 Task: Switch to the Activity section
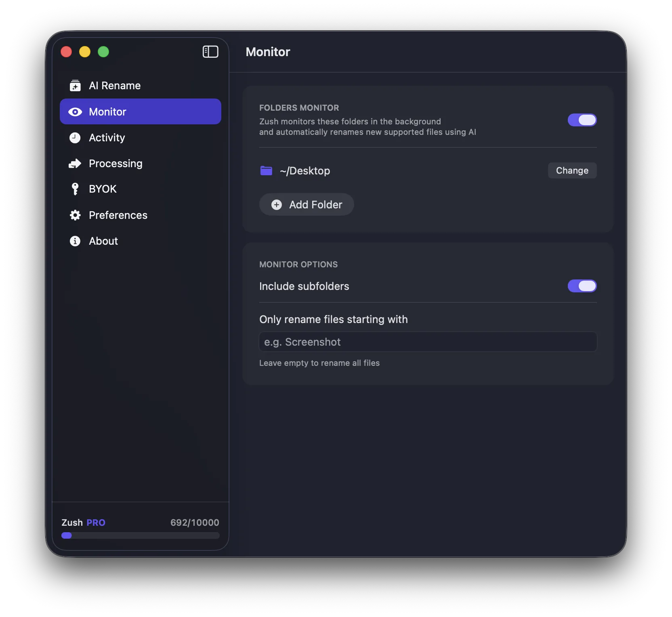tap(107, 138)
